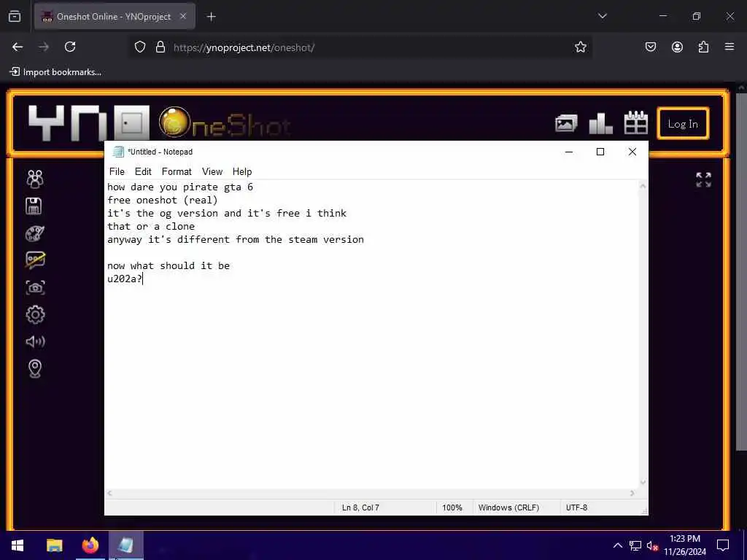Open the YNO settings gear icon

click(35, 314)
